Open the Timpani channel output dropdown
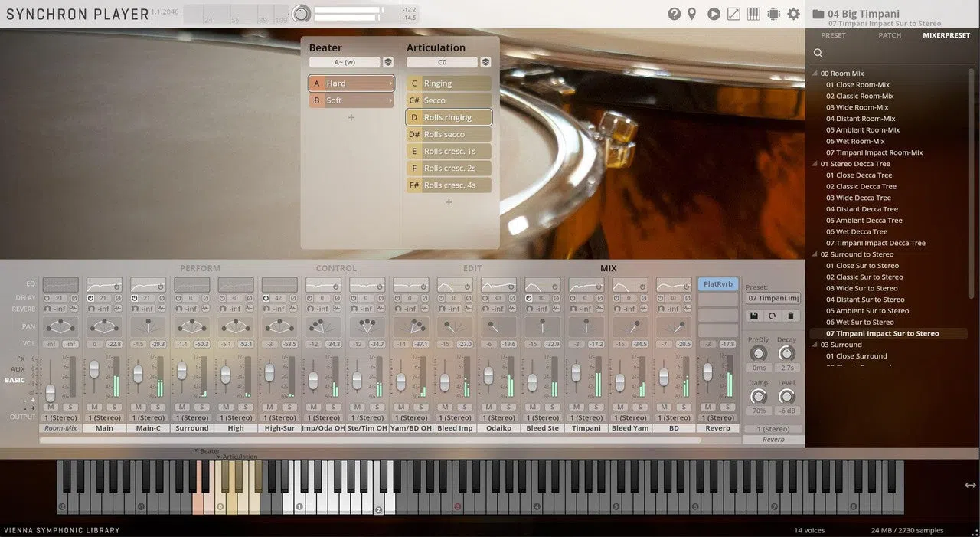This screenshot has height=537, width=980. point(586,417)
